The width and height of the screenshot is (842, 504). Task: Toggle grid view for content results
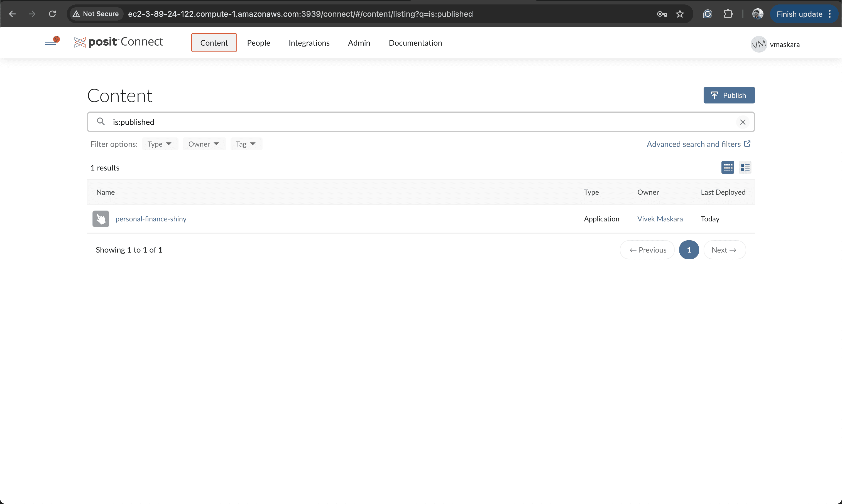(728, 167)
